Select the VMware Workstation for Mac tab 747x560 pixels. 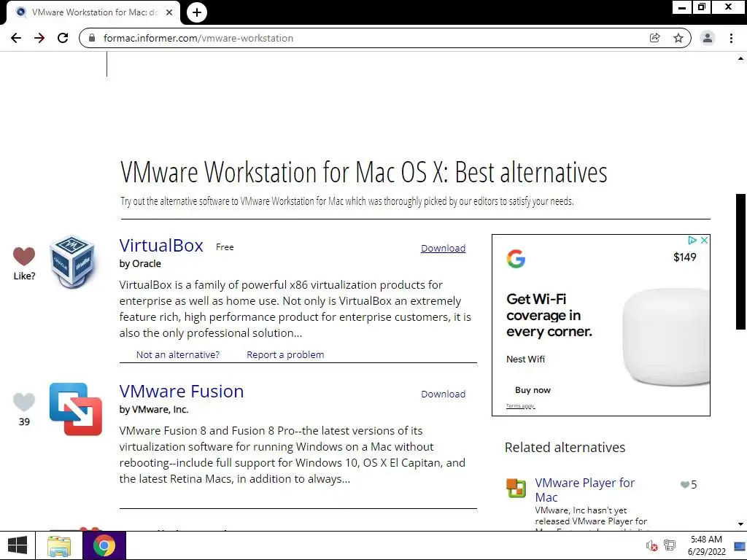pyautogui.click(x=94, y=12)
